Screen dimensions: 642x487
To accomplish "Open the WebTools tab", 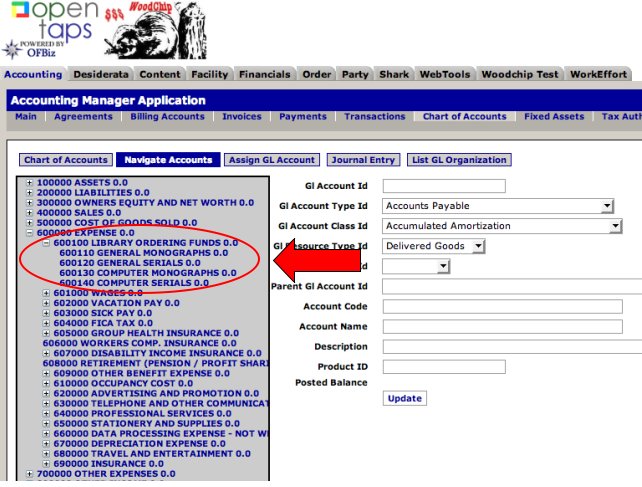I will pos(444,75).
